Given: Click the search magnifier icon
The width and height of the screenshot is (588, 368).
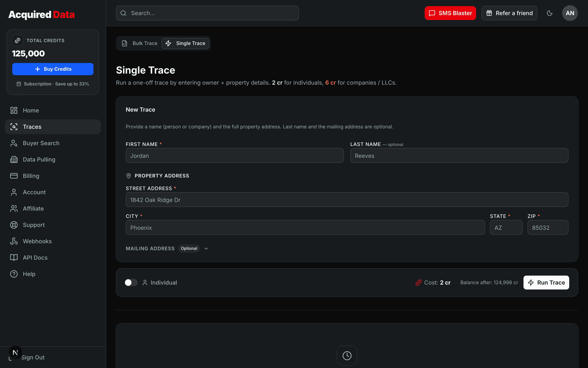Looking at the screenshot, I should 124,13.
